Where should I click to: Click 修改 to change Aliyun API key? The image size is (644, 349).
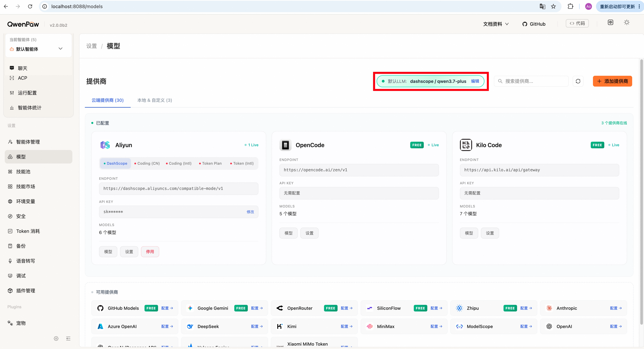coord(250,212)
